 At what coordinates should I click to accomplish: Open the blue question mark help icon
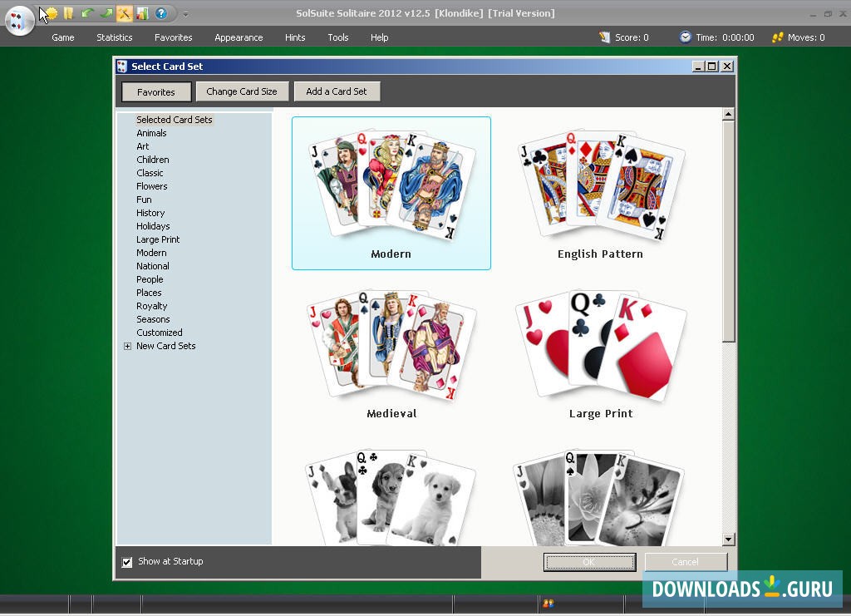coord(161,13)
